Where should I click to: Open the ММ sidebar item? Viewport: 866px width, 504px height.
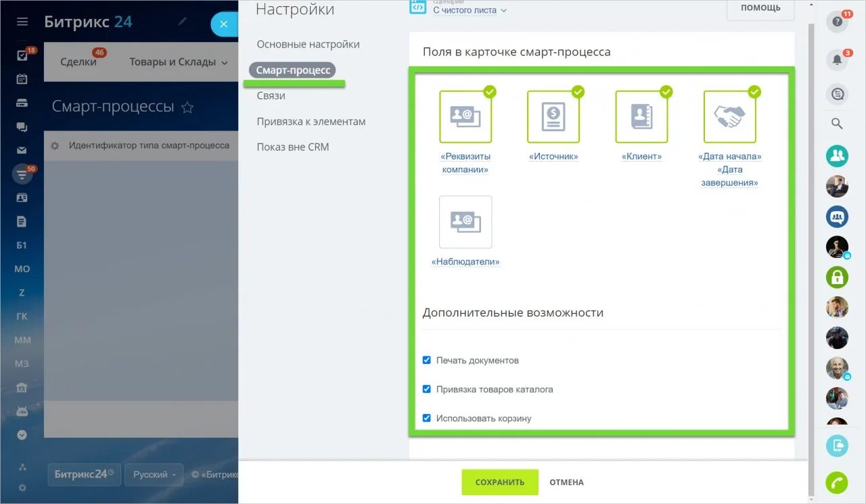coord(22,340)
